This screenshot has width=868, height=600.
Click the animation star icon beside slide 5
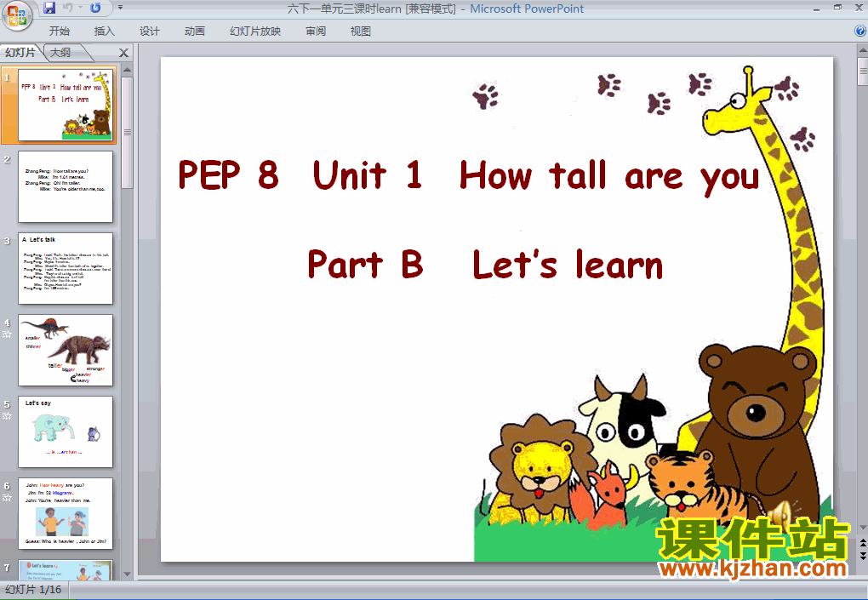pos(7,416)
